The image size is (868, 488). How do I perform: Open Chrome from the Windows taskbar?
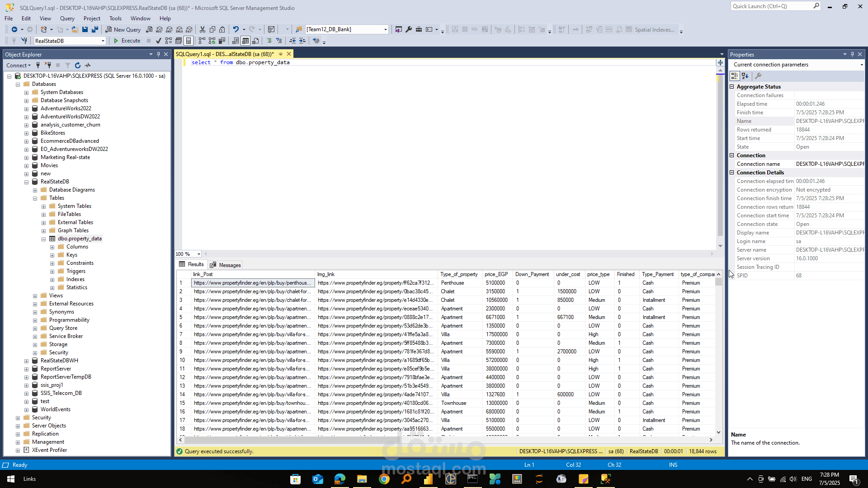tap(384, 479)
